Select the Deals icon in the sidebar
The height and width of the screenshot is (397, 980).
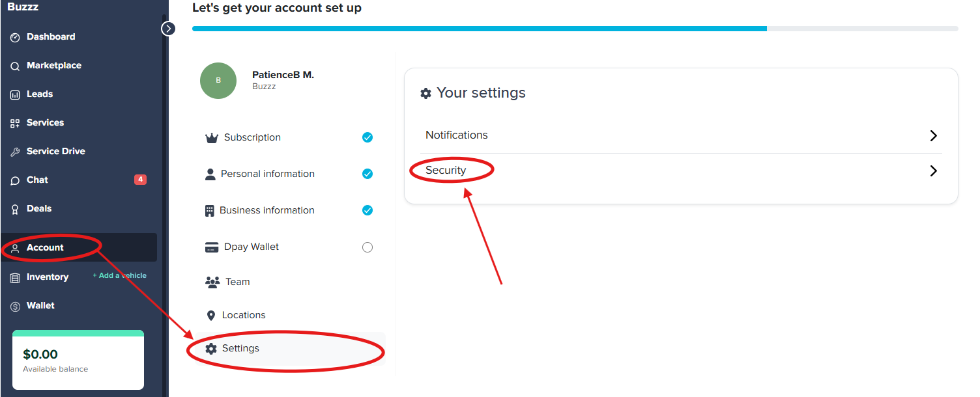pos(14,208)
